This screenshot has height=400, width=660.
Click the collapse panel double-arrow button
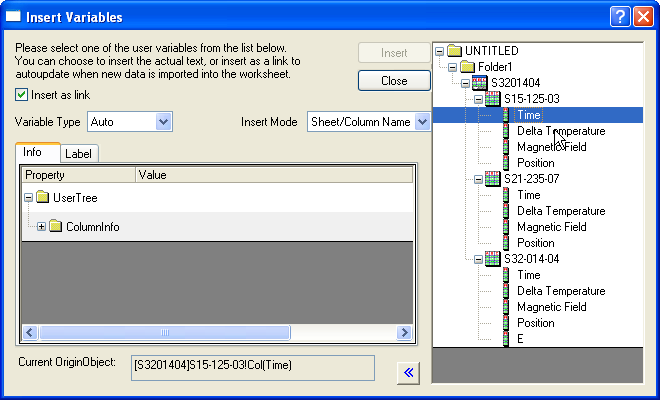click(x=408, y=372)
